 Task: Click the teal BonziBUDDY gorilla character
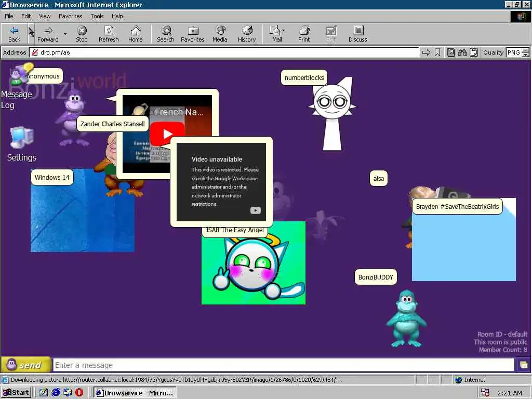[406, 318]
